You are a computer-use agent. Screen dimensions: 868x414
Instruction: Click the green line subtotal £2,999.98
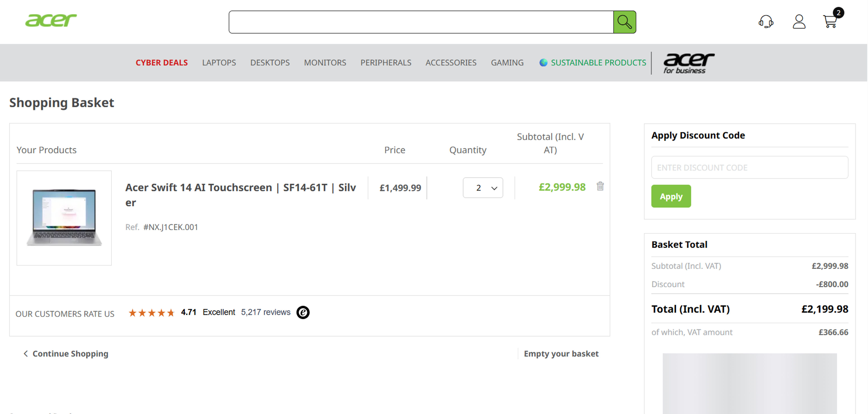(562, 187)
